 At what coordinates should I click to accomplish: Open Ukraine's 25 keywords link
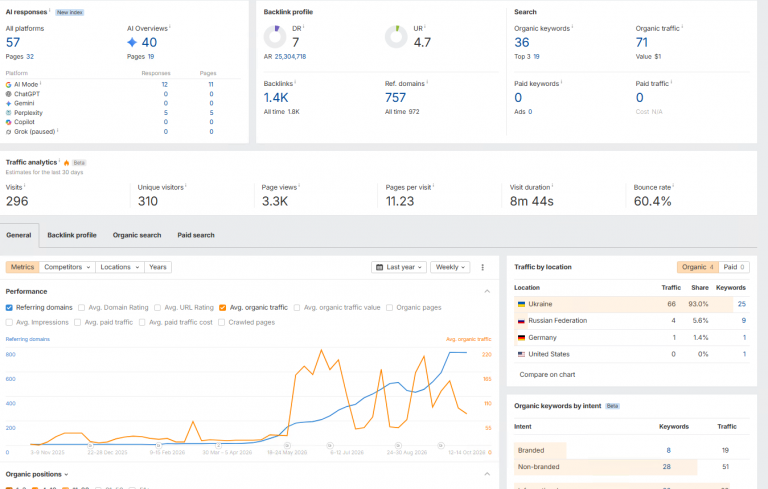(742, 304)
